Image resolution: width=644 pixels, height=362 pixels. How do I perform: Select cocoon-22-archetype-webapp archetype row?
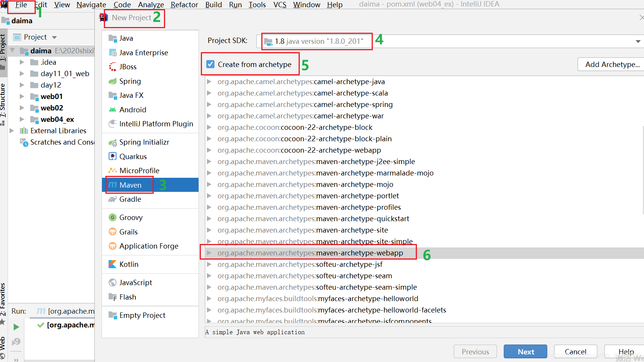click(424, 150)
